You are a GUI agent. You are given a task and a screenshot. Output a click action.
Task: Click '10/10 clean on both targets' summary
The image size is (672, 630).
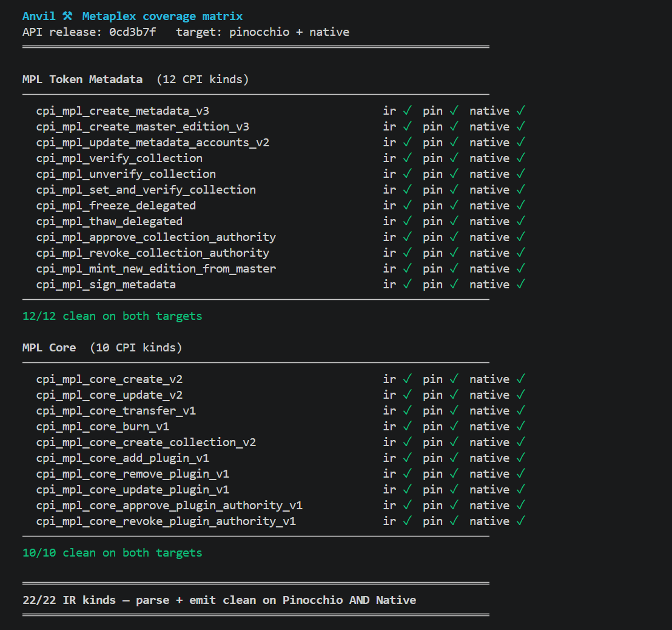point(112,553)
